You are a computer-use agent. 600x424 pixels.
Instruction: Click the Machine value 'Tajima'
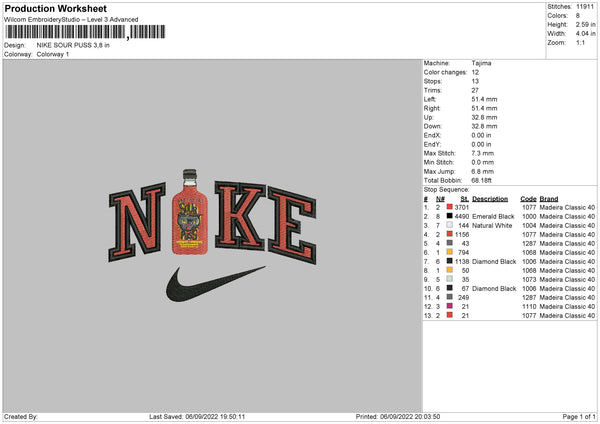pos(481,63)
